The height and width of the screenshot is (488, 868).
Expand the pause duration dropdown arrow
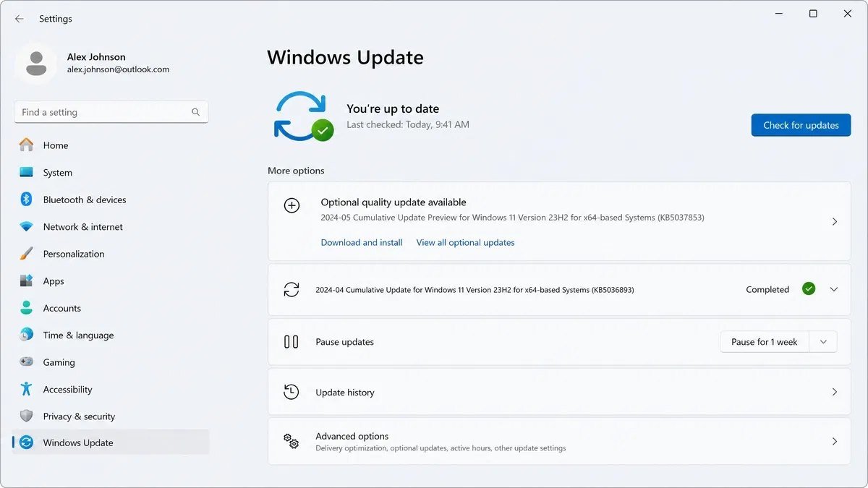823,342
